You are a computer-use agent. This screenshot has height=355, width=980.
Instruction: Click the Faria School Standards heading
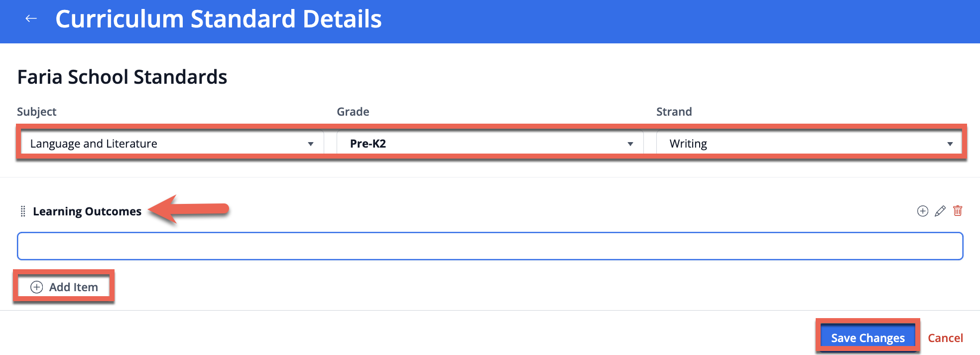click(122, 77)
